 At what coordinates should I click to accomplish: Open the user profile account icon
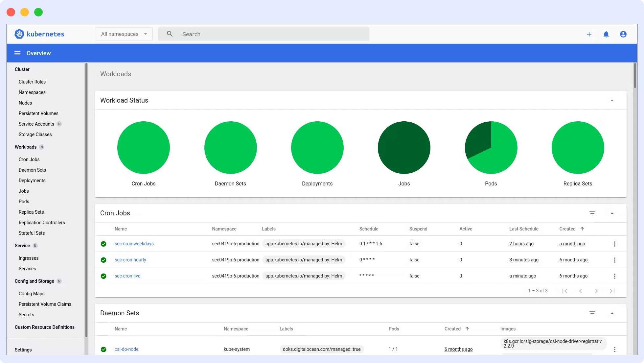pos(623,34)
